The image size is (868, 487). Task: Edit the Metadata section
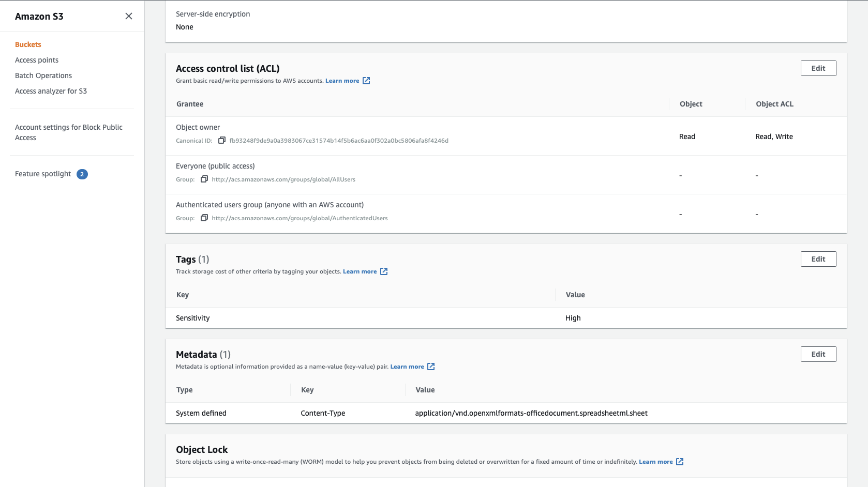click(818, 354)
